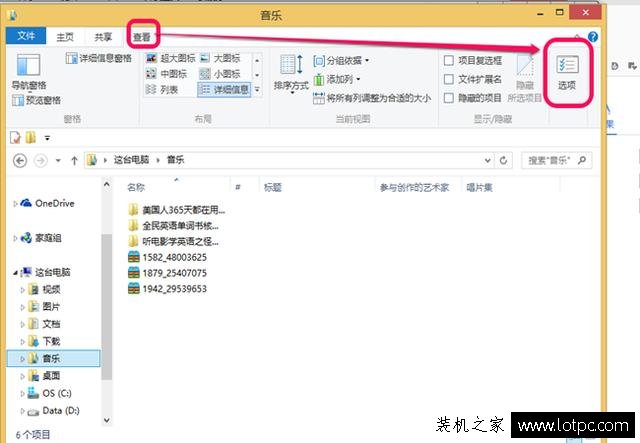
Task: Enable the 隐藏的项目 hidden items checkbox
Action: pos(449,98)
